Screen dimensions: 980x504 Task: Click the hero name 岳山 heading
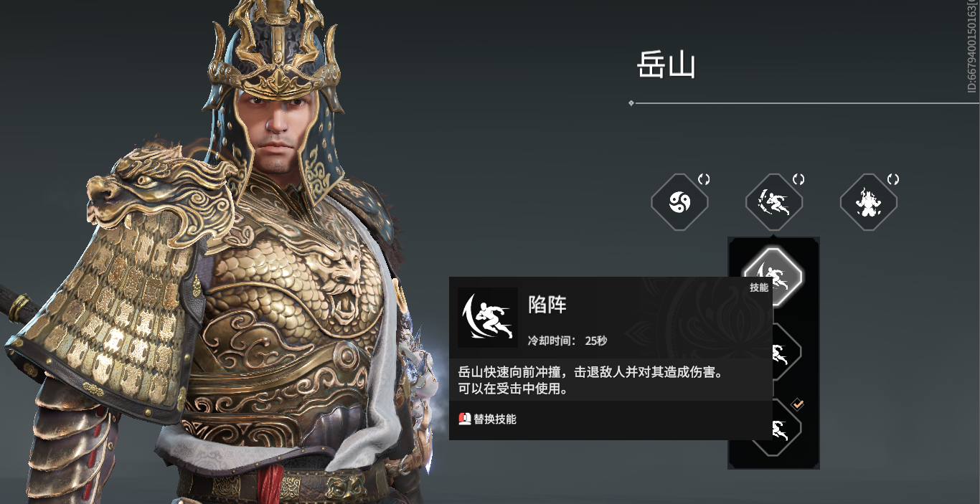tap(666, 66)
